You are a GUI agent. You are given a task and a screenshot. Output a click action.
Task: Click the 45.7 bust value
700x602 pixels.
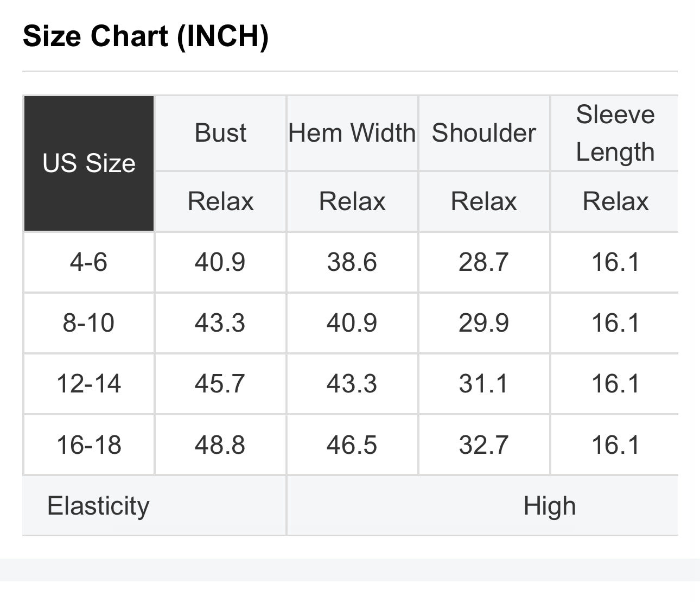(220, 384)
